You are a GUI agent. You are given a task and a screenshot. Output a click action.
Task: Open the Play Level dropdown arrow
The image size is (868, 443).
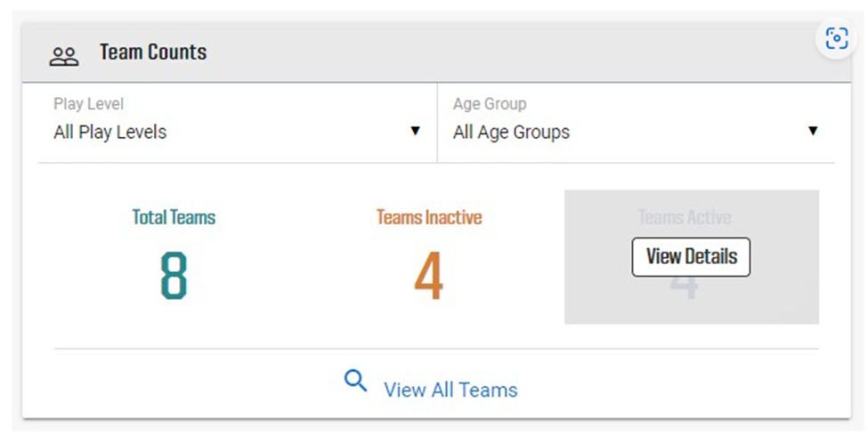414,132
